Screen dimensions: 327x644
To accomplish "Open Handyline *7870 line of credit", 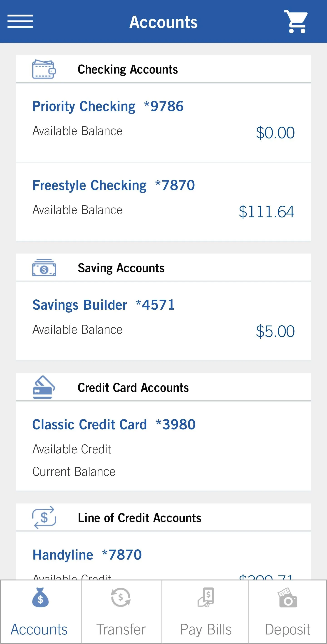I will pos(163,556).
